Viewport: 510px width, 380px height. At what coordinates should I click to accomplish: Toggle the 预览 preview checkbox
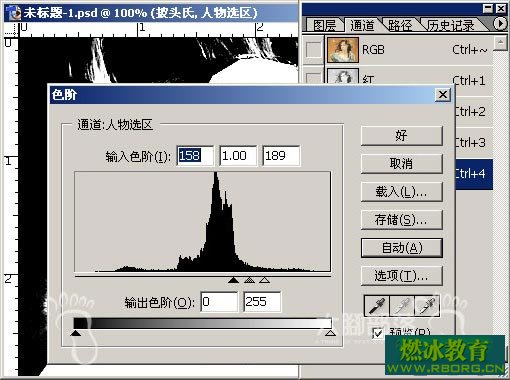(377, 332)
